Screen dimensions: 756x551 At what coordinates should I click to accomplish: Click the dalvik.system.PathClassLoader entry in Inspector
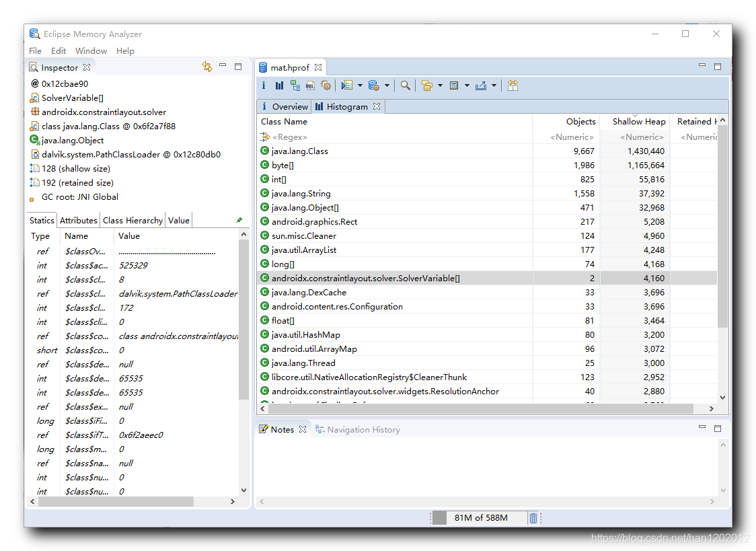(125, 154)
